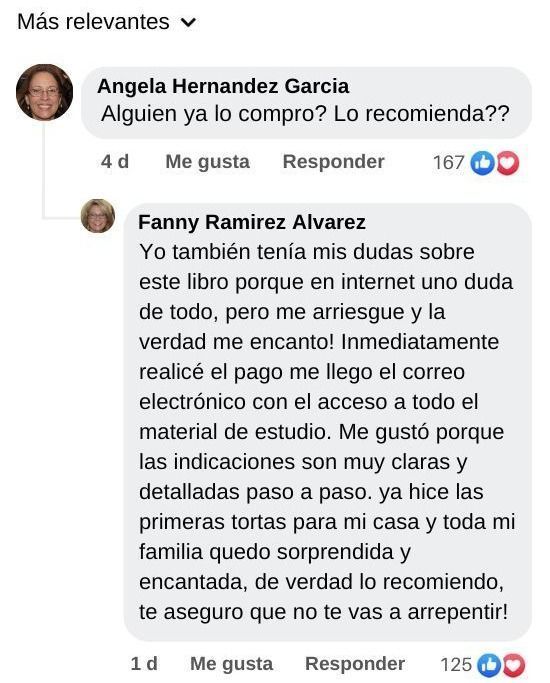Open Angela Hernandez Garcia's profile name link
Viewport: 550px width, 683px height.
223,86
